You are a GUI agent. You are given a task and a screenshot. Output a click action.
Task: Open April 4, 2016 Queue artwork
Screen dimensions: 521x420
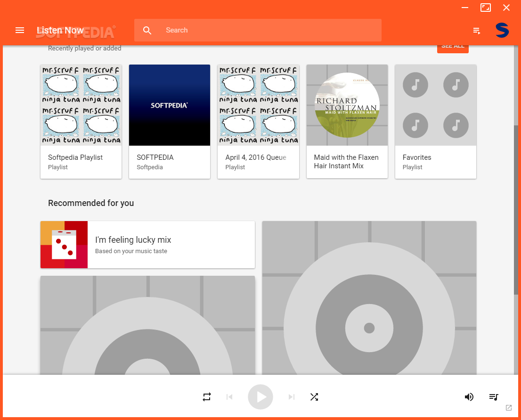pyautogui.click(x=258, y=105)
